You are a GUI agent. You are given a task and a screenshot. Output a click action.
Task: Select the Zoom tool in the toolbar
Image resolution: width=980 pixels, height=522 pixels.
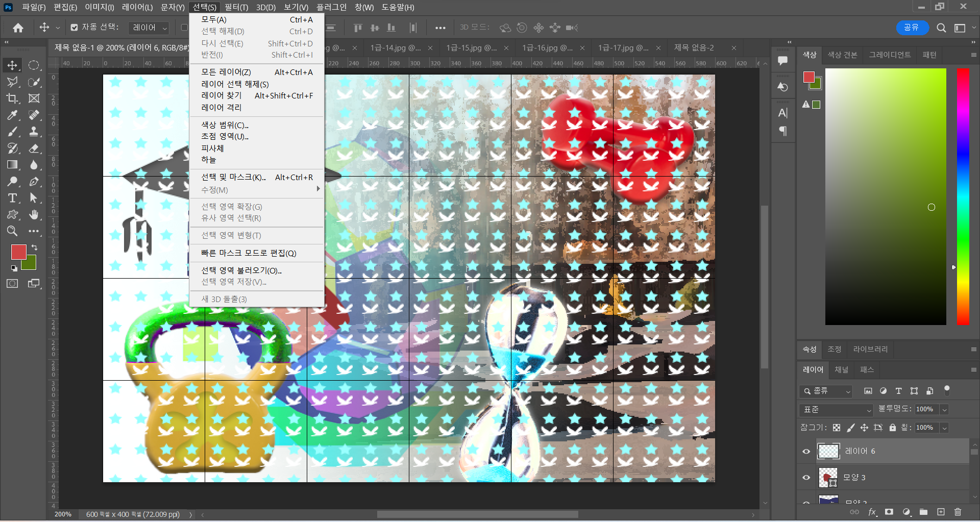pos(12,231)
